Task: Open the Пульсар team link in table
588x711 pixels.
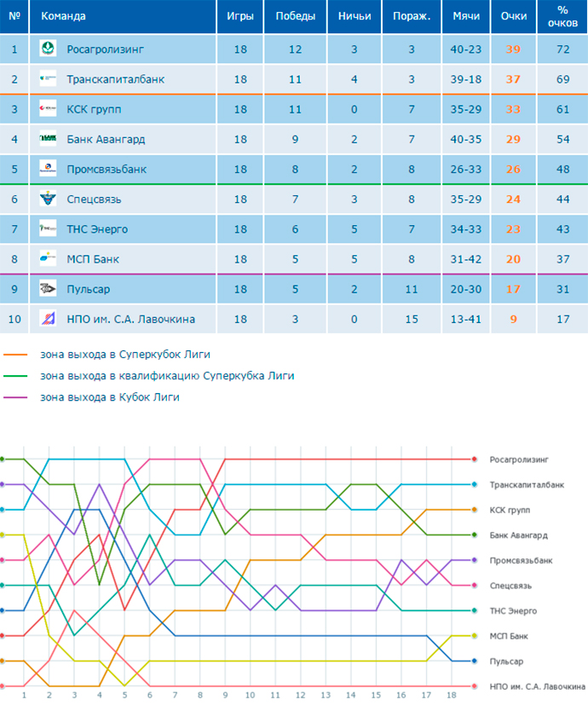Action: [x=88, y=289]
